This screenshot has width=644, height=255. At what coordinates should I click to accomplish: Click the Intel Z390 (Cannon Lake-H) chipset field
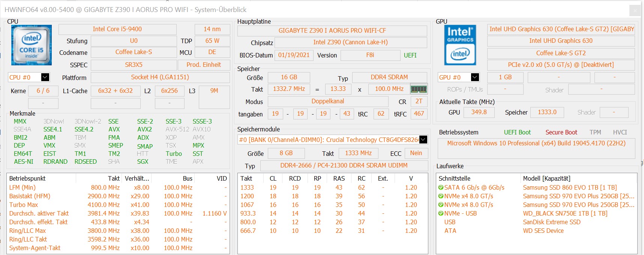pos(351,42)
